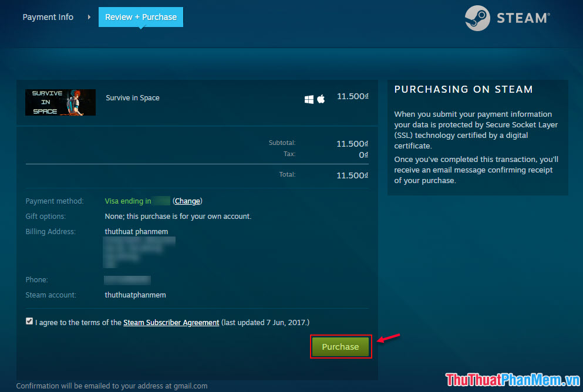The height and width of the screenshot is (392, 583).
Task: Click the game price 11.500₫ beside platform icons
Action: [353, 96]
